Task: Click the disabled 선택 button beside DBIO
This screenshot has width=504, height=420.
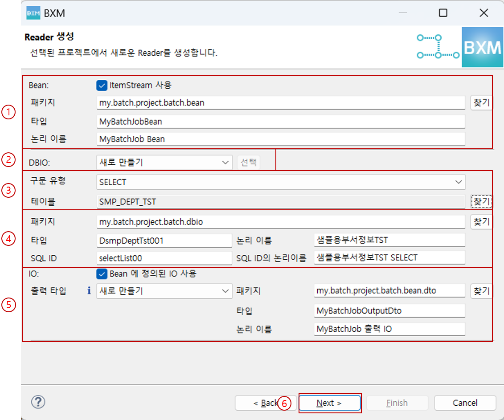Action: click(249, 162)
